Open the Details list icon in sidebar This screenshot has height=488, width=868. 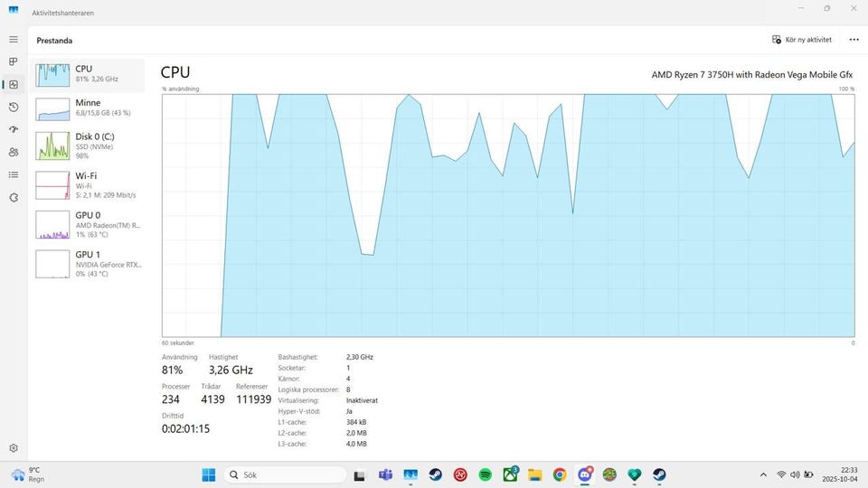coord(14,174)
